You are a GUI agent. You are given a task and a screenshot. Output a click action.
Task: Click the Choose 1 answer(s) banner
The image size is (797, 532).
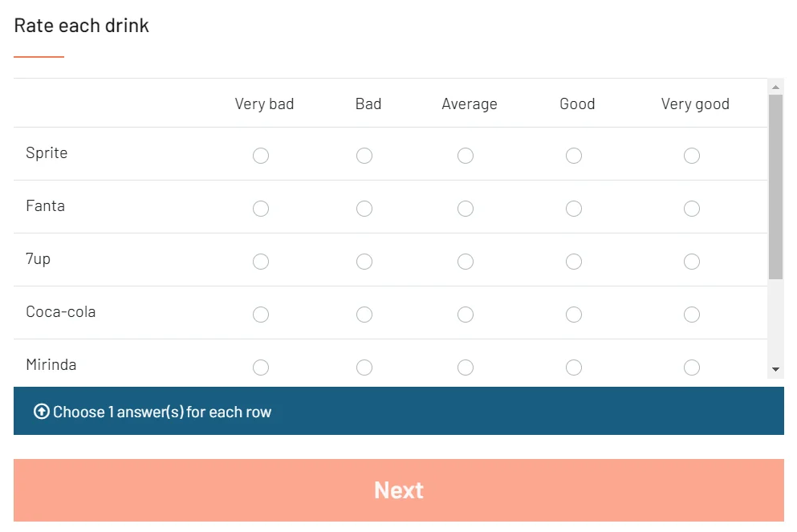pos(398,411)
